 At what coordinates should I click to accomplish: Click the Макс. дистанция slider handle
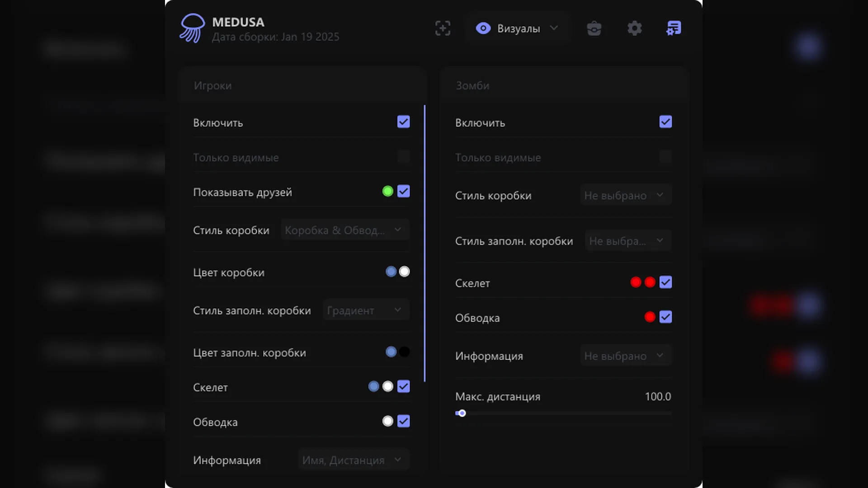click(x=462, y=413)
